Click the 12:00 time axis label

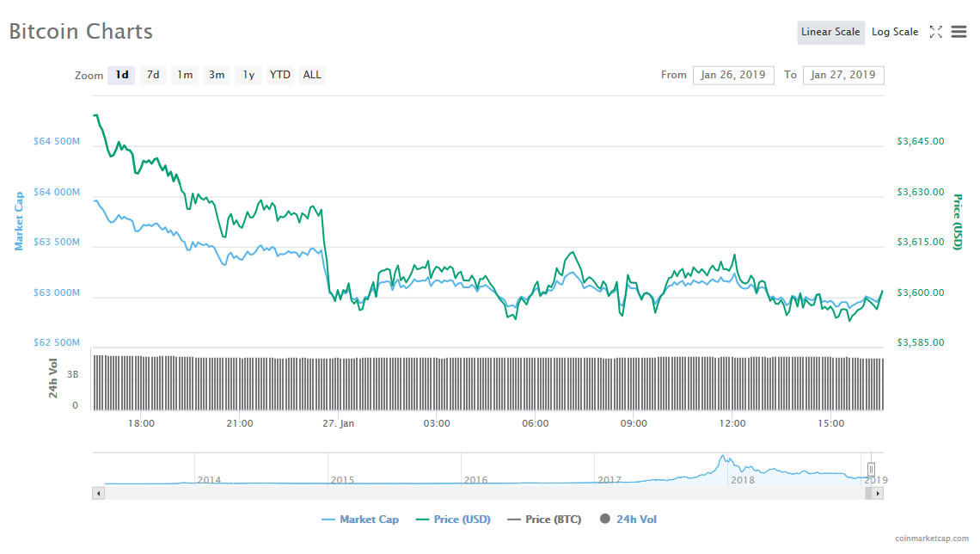tap(732, 423)
